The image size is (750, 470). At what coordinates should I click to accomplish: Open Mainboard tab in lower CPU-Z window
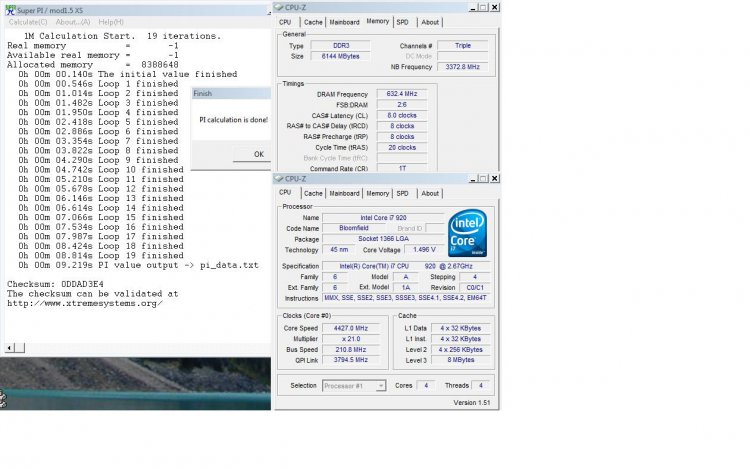coord(344,193)
